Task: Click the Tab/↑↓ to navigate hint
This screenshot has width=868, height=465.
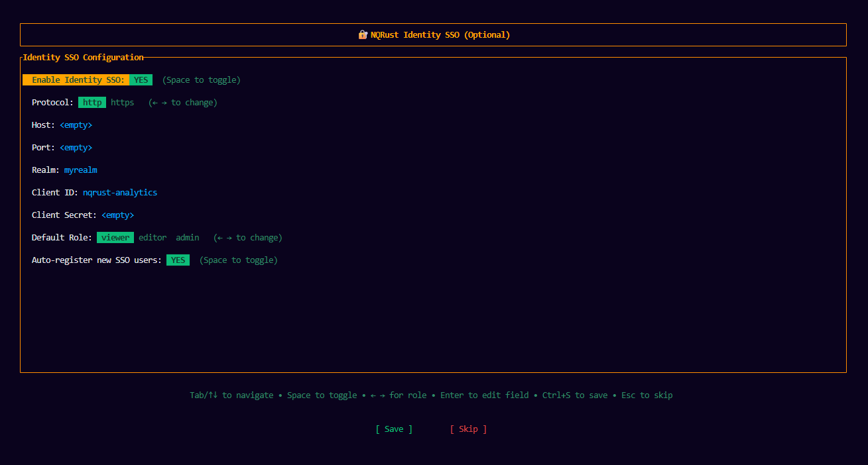Action: 231,395
